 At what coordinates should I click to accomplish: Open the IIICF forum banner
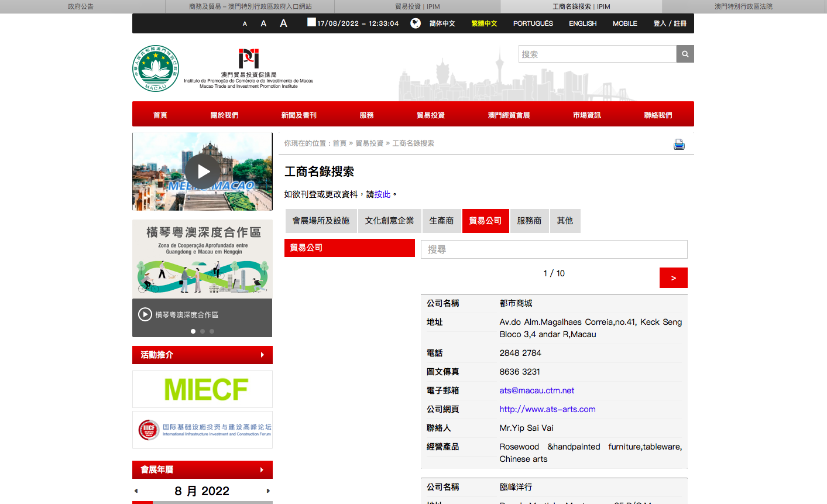[x=203, y=430]
